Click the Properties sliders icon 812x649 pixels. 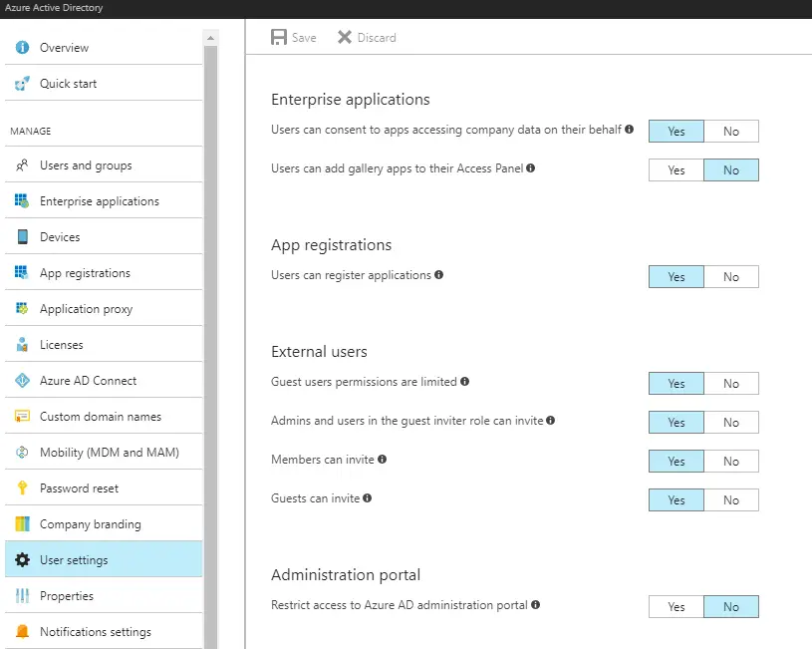(x=22, y=595)
